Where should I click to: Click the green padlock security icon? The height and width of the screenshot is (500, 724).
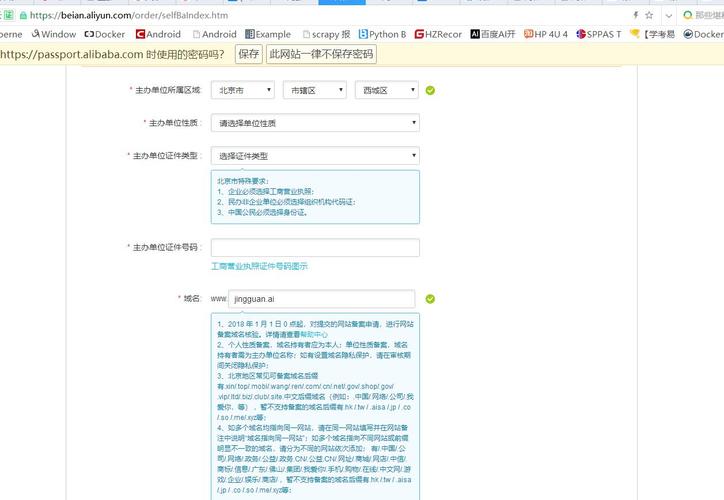click(x=23, y=15)
